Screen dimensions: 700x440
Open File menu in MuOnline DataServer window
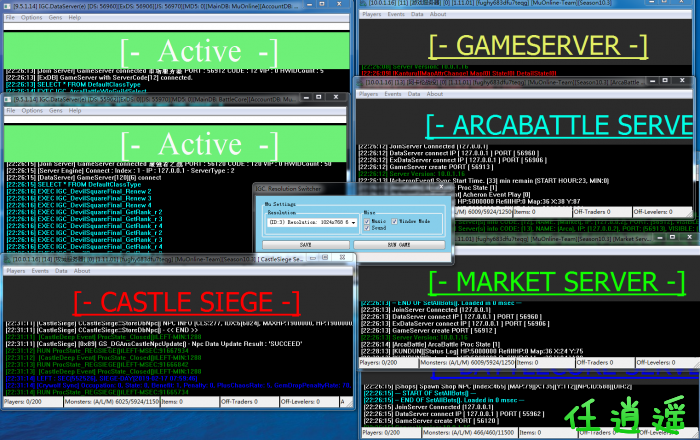click(11, 17)
